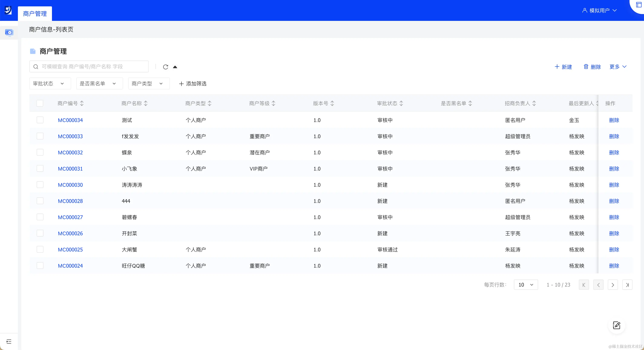
Task: Open merchant link MC000032
Action: [x=70, y=152]
